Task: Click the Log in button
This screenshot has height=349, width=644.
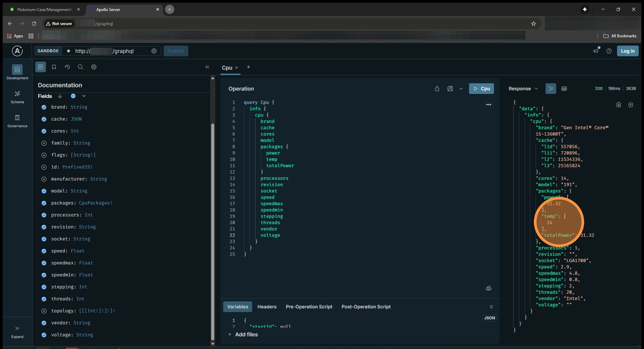Action: click(627, 51)
